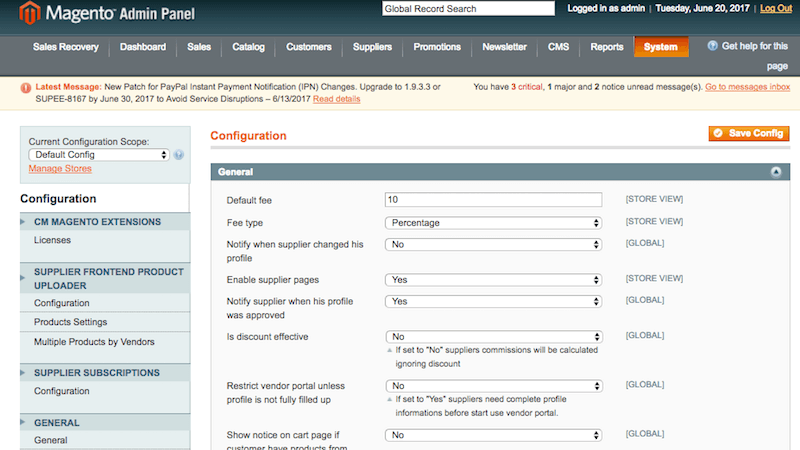Click the Default fee input field
This screenshot has width=800, height=450.
[493, 200]
